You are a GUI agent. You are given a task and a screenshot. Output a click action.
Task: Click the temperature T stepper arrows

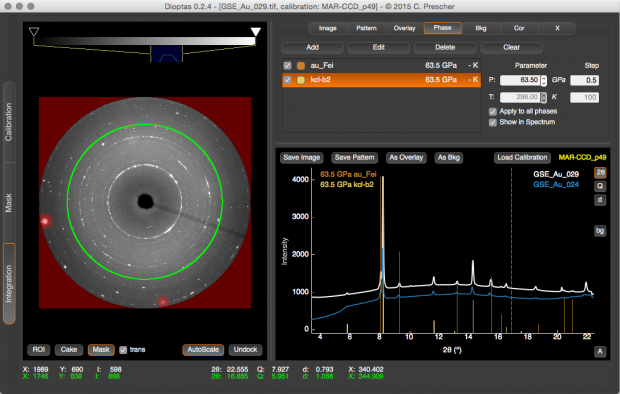[544, 97]
